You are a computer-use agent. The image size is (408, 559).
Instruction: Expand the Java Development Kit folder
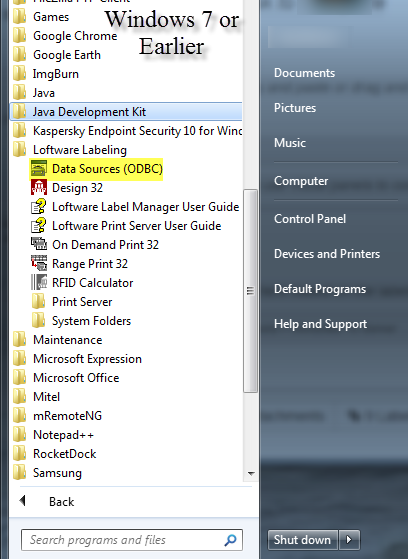pyautogui.click(x=126, y=112)
